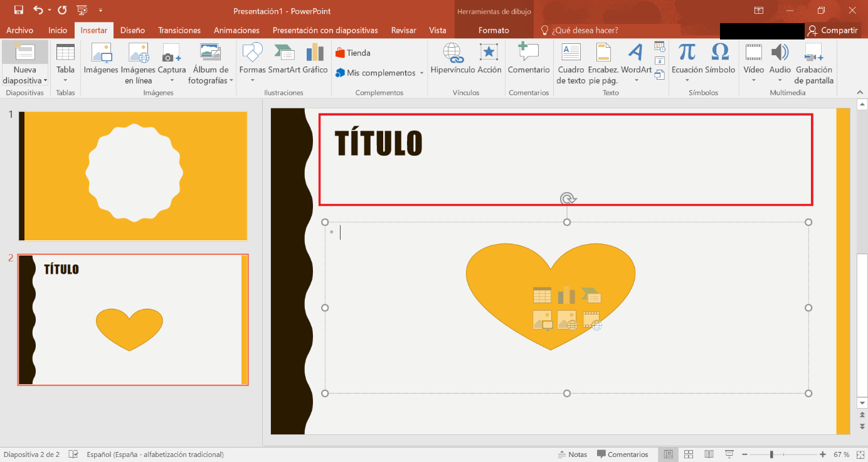Expand the Ecuación dropdown
The image size is (868, 462).
point(687,80)
